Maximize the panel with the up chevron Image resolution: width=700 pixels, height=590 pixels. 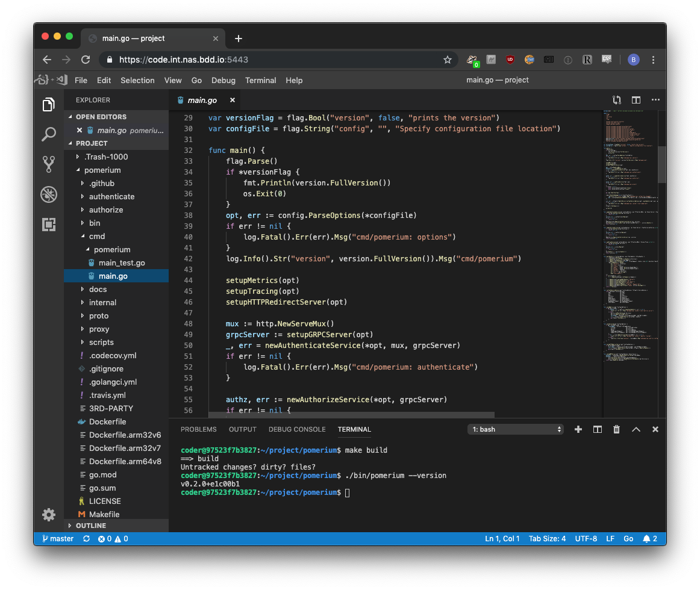click(x=636, y=429)
